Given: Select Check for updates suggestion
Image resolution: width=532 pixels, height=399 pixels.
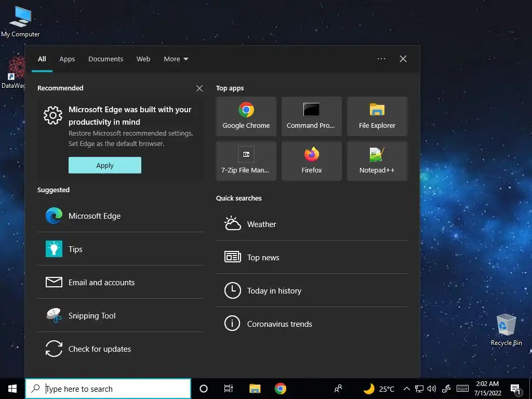Looking at the screenshot, I should click(121, 349).
